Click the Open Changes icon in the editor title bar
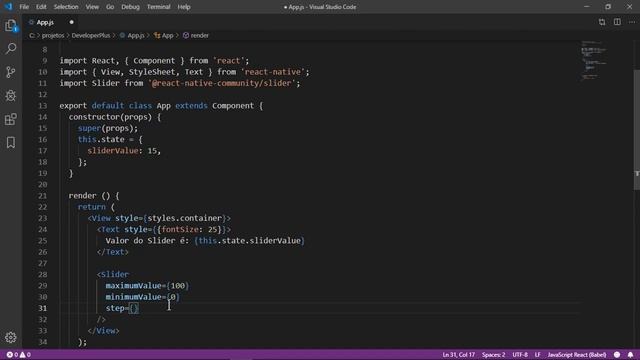This screenshot has width=640, height=360. click(x=602, y=22)
